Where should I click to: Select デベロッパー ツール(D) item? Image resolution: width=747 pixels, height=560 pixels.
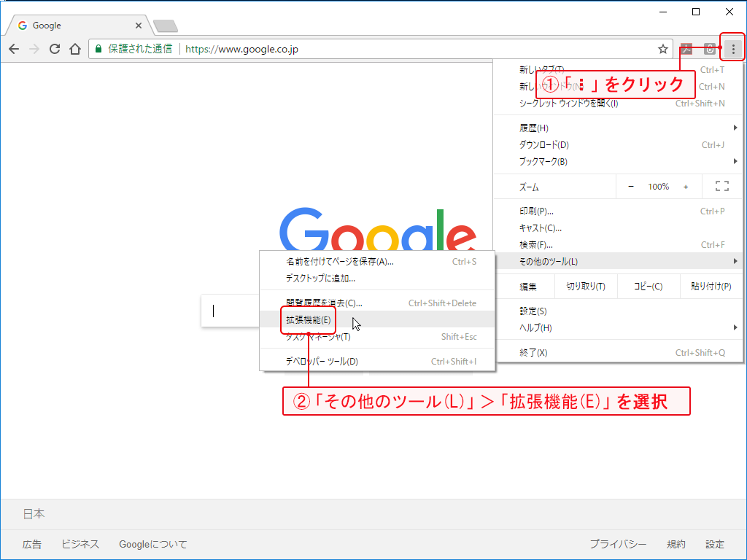click(x=377, y=361)
